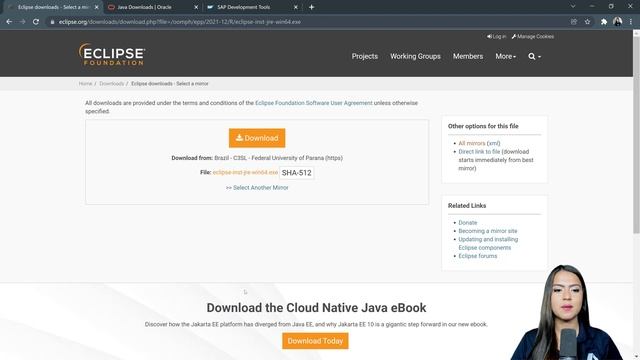Open All mirrors link
The width and height of the screenshot is (640, 360).
[x=471, y=143]
